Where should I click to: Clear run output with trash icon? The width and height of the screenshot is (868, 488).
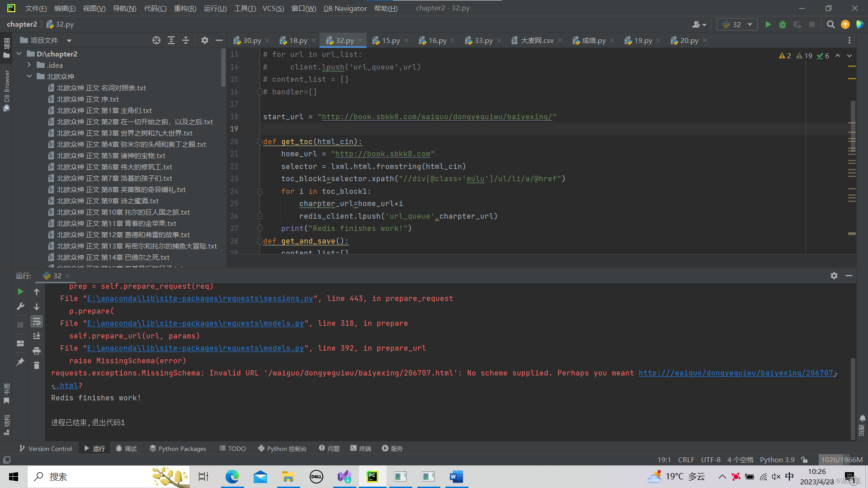point(37,365)
